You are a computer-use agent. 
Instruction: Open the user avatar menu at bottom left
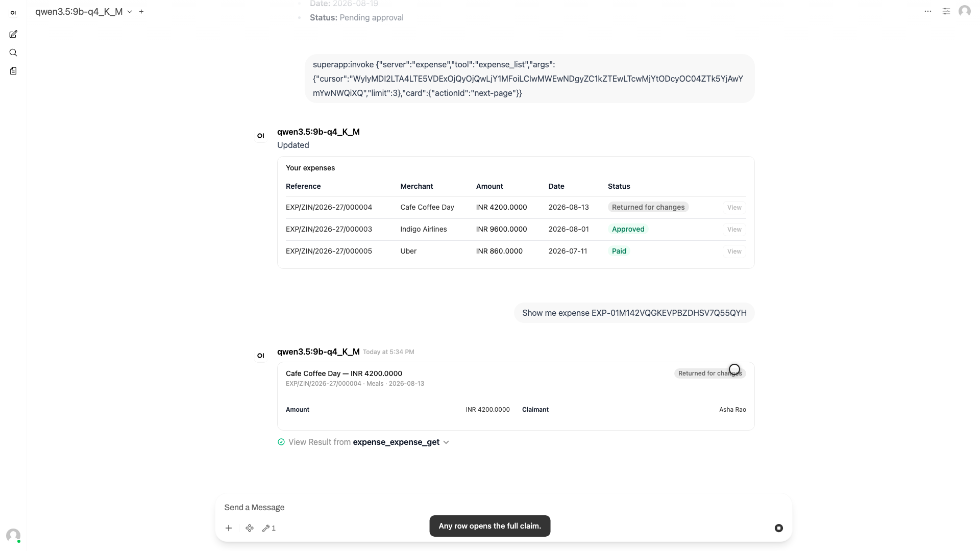point(13,535)
